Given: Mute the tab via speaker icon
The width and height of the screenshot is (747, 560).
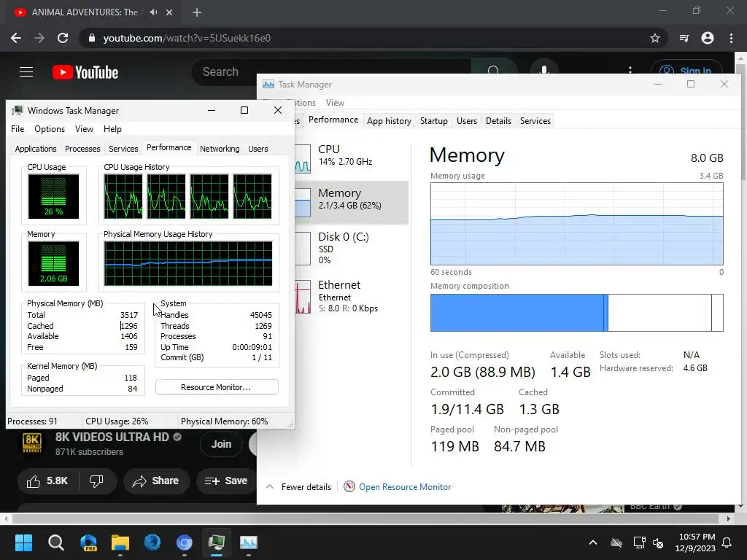Looking at the screenshot, I should coord(153,12).
